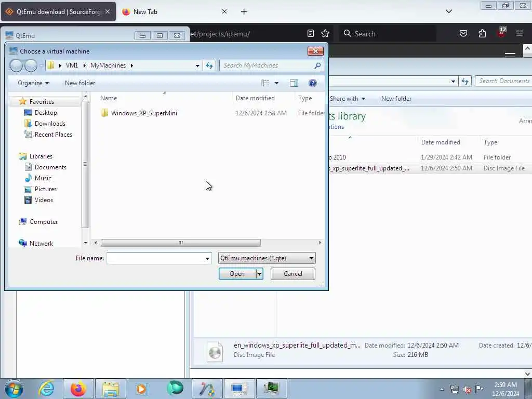Image resolution: width=532 pixels, height=399 pixels.
Task: Click the Open button
Action: (x=237, y=274)
